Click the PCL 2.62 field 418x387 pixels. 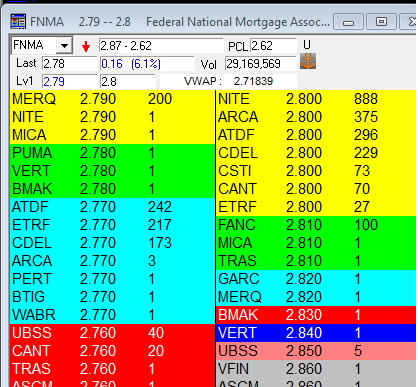[273, 46]
